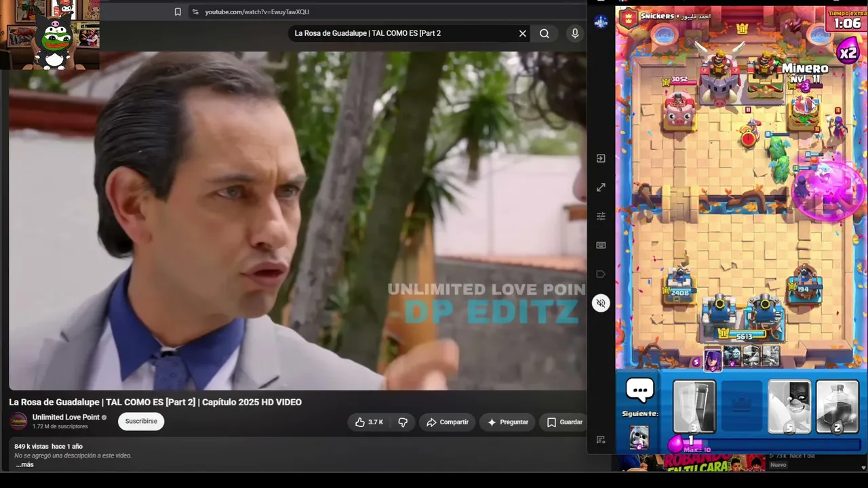Toggle the muted speaker button in the side panel
868x488 pixels.
click(601, 303)
